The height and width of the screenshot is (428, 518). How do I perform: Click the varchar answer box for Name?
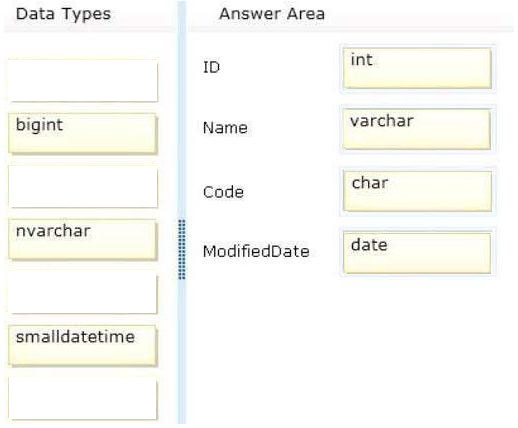click(417, 129)
